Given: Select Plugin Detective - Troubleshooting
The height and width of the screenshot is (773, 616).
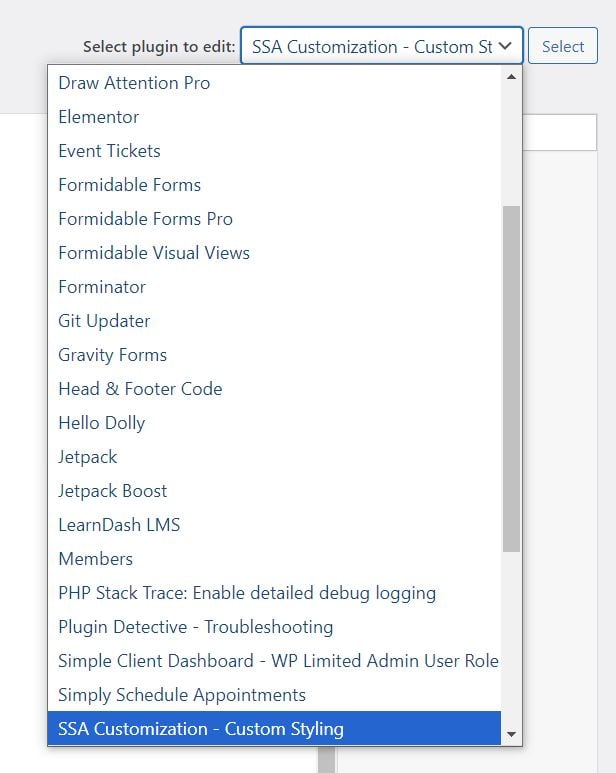Looking at the screenshot, I should point(274,627).
